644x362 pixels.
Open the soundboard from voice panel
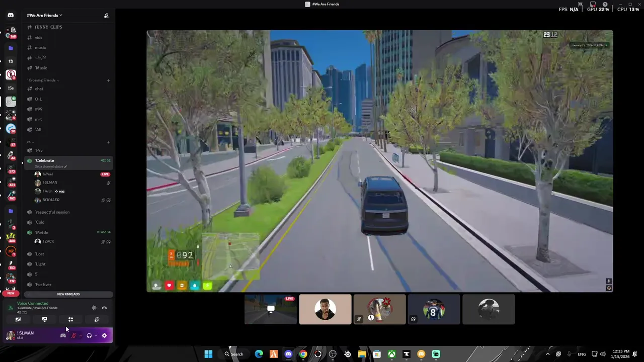97,319
